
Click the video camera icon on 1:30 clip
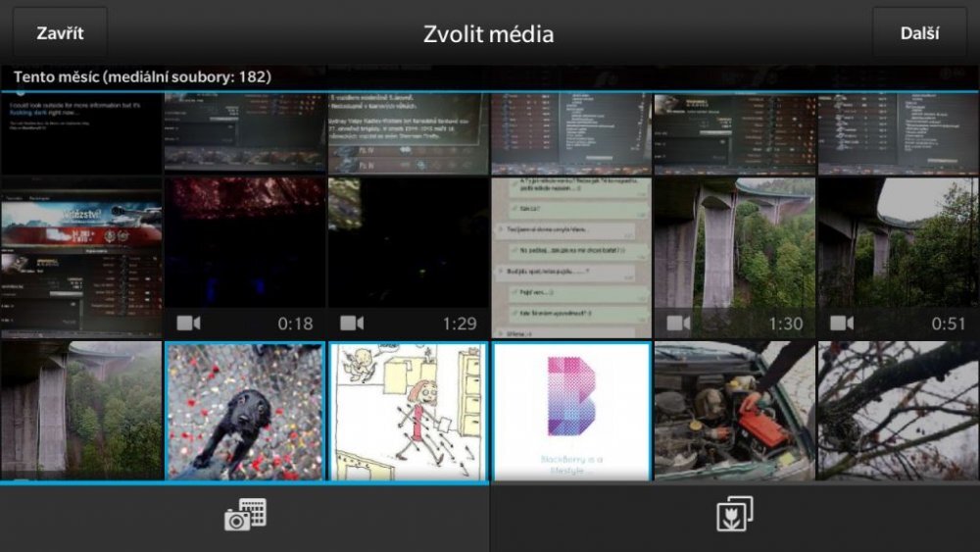click(x=679, y=323)
